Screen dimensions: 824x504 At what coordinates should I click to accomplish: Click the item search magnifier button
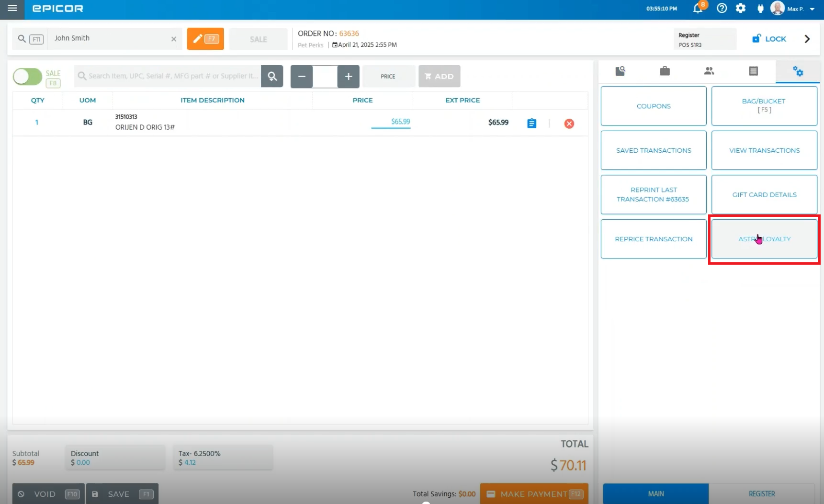pyautogui.click(x=272, y=77)
